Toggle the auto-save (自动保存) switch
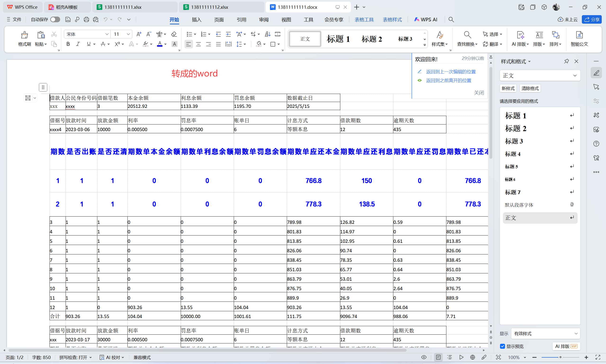606x364 pixels. pos(55,20)
